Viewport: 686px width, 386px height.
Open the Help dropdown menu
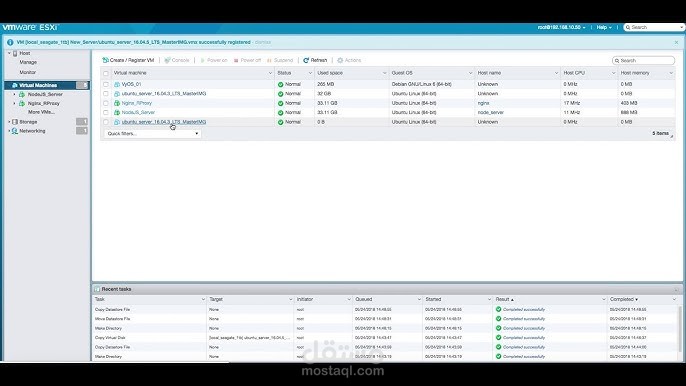coord(604,27)
